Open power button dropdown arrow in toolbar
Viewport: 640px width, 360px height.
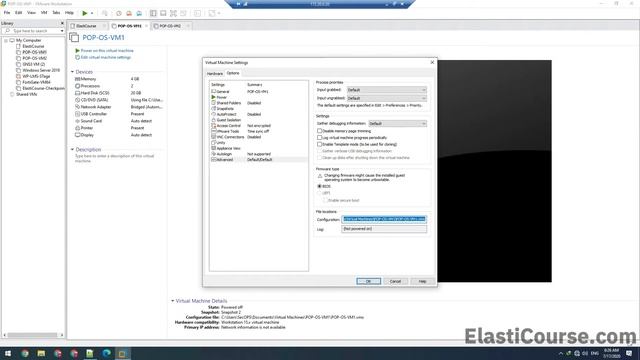pos(92,13)
